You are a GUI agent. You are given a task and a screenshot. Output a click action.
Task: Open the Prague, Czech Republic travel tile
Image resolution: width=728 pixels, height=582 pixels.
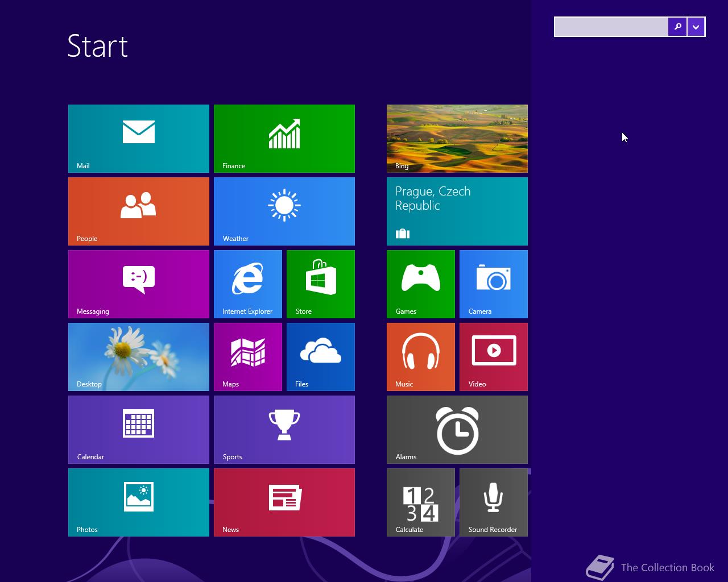tap(457, 211)
